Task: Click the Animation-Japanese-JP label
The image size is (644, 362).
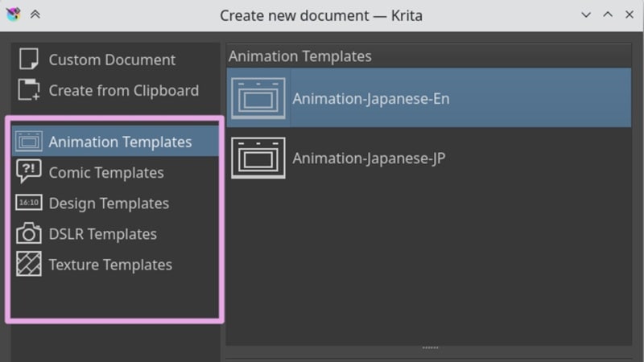Action: (369, 158)
